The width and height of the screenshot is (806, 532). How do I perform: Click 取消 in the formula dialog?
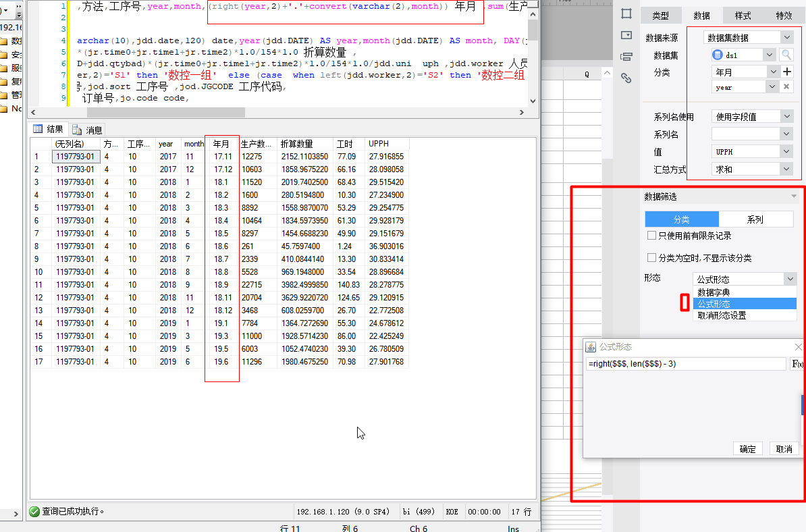(x=784, y=449)
